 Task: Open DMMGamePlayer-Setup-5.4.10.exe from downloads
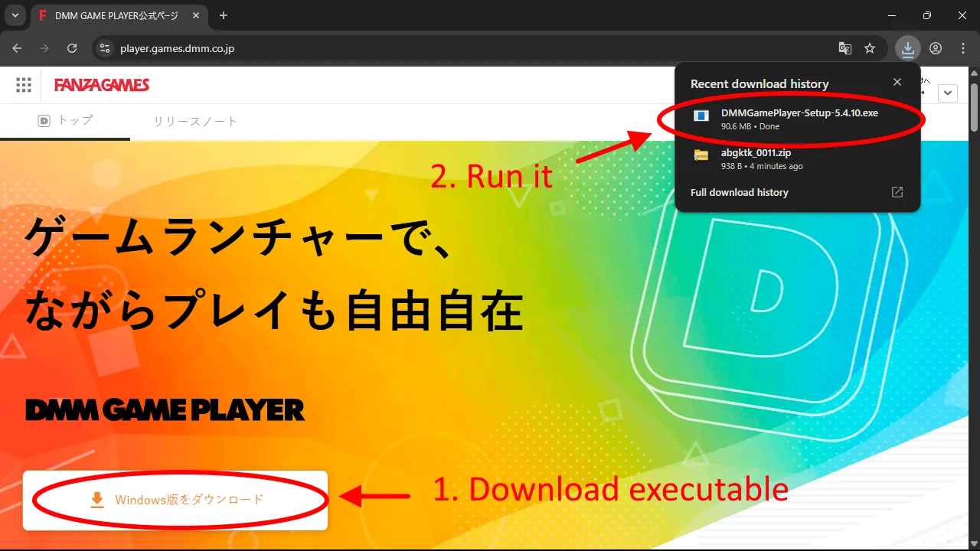pos(798,119)
